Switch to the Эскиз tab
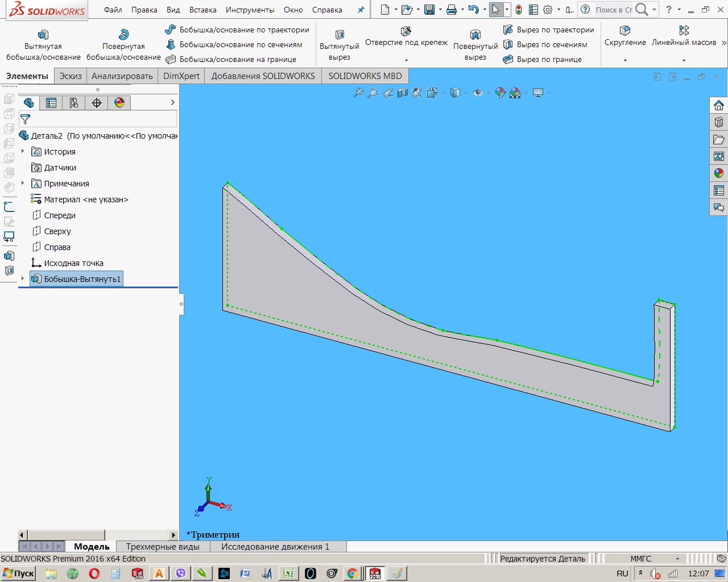Screen dimensions: 728x582 pos(71,76)
